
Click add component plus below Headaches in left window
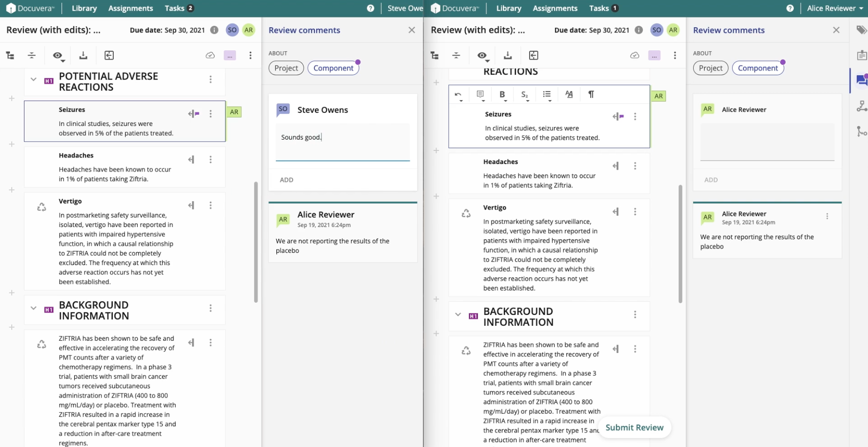tap(12, 190)
